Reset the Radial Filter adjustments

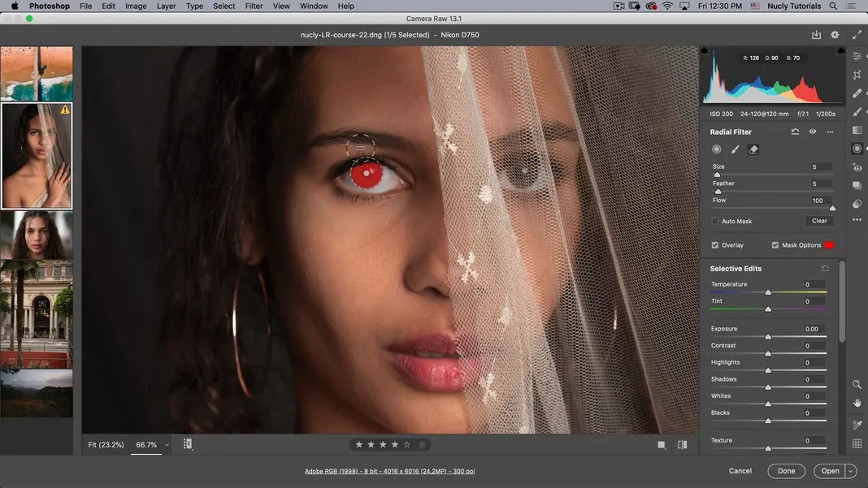[x=795, y=132]
